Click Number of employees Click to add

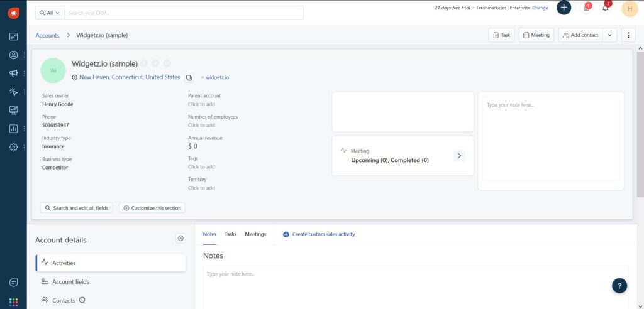[201, 125]
